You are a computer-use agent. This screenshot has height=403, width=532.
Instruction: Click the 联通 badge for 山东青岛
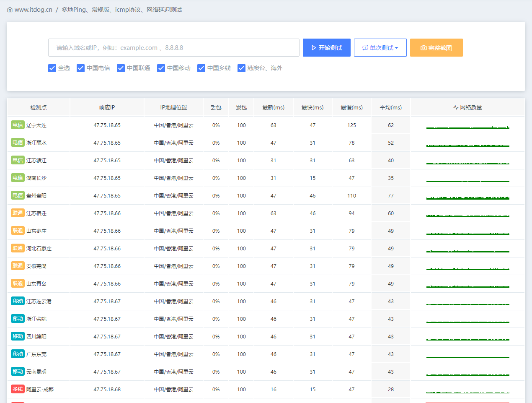pos(18,283)
